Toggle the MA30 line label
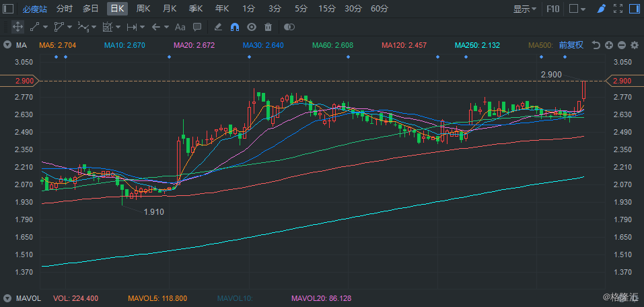Screen dimensions: 644x307 (263, 45)
